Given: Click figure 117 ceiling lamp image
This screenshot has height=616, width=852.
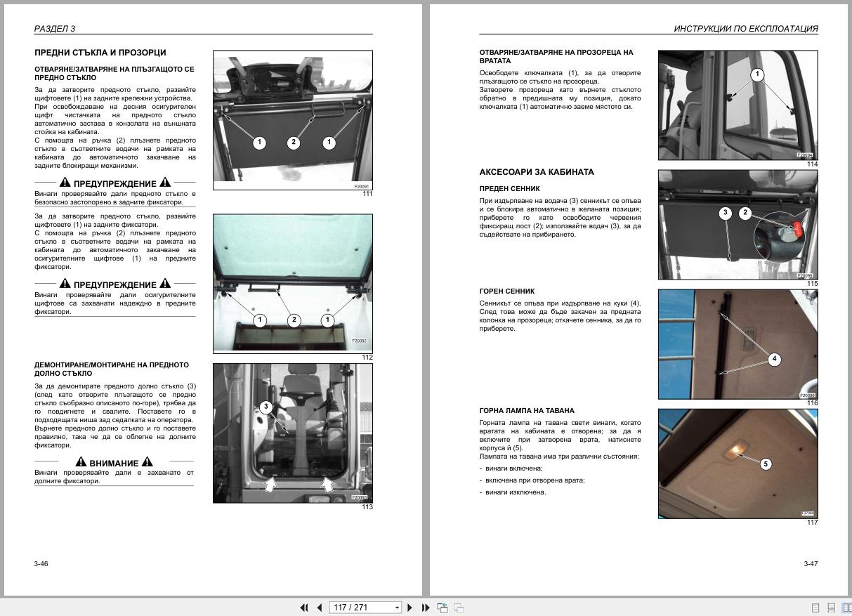Looking at the screenshot, I should point(738,464).
